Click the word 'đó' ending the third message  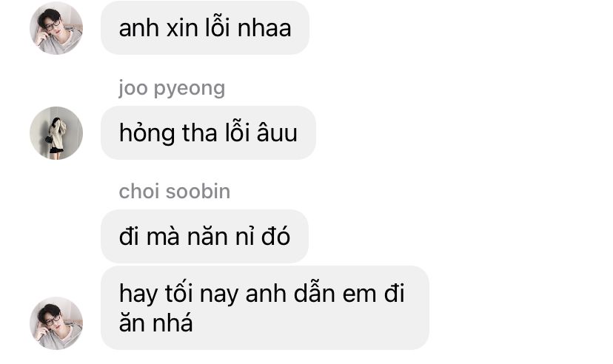point(275,236)
